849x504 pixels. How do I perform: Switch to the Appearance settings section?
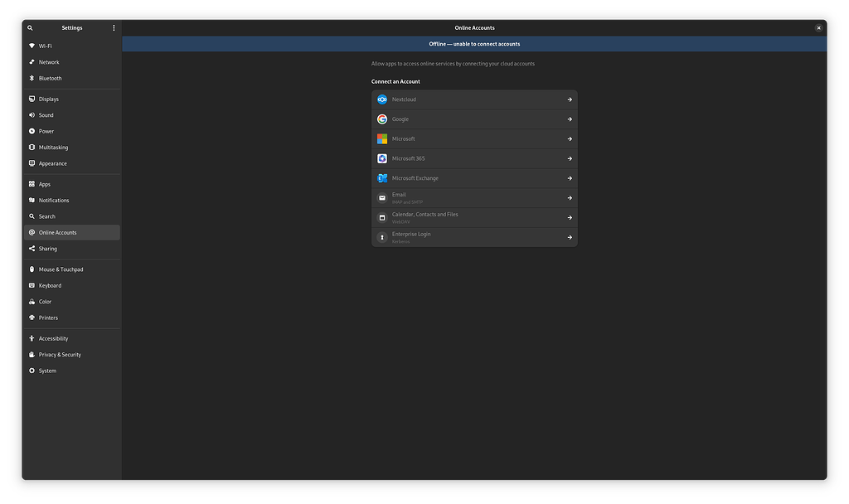(x=54, y=163)
